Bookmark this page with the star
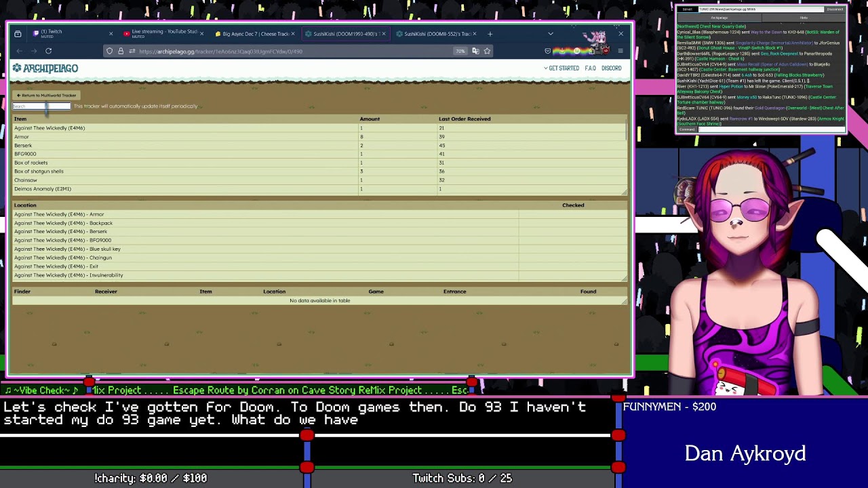 (487, 51)
